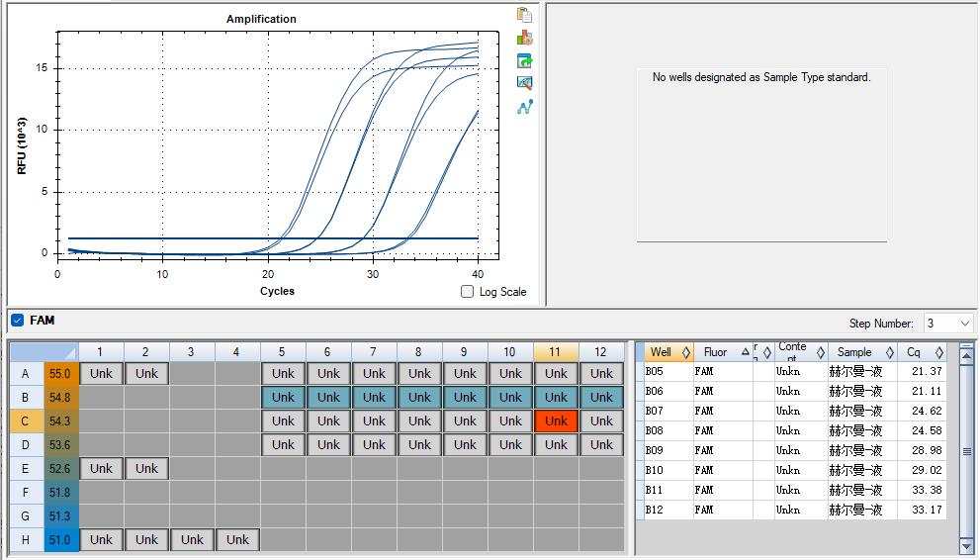Uncheck the FAM fluorophore checkbox
Image resolution: width=980 pixels, height=560 pixels.
(18, 320)
